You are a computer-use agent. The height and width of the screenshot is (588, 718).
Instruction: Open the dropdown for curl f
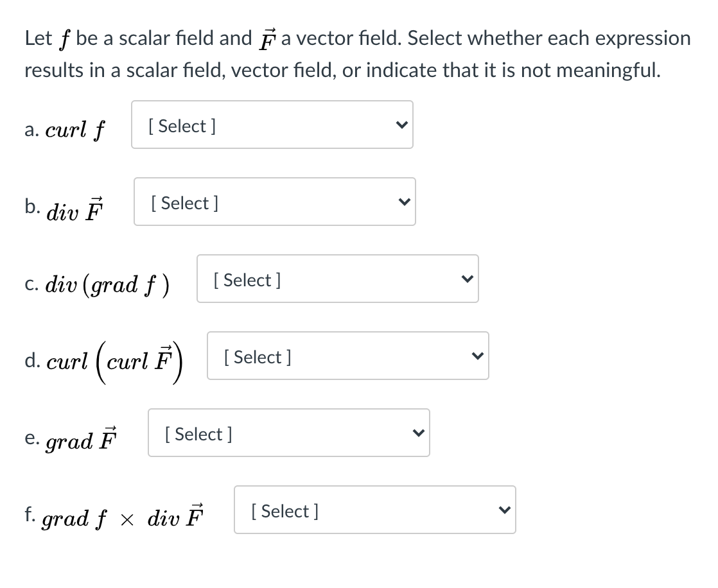click(272, 125)
